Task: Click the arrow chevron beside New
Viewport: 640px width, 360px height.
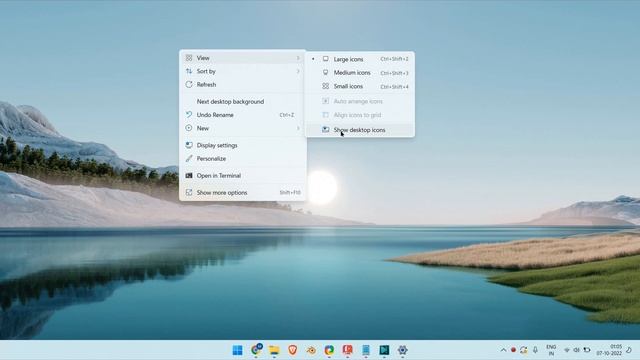Action: 298,128
